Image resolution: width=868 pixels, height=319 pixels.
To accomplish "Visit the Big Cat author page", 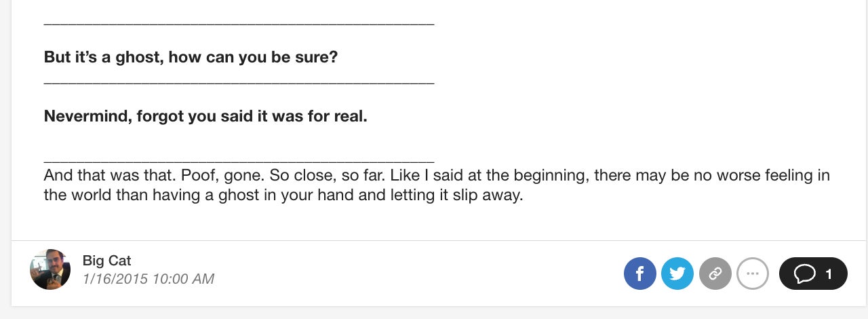I will (106, 260).
